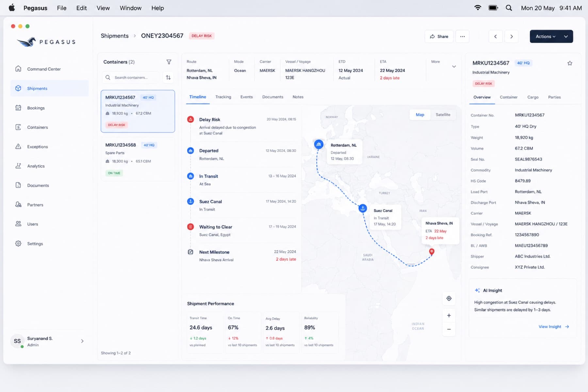The height and width of the screenshot is (392, 588).
Task: Expand the More shipment details chevron
Action: pos(454,67)
